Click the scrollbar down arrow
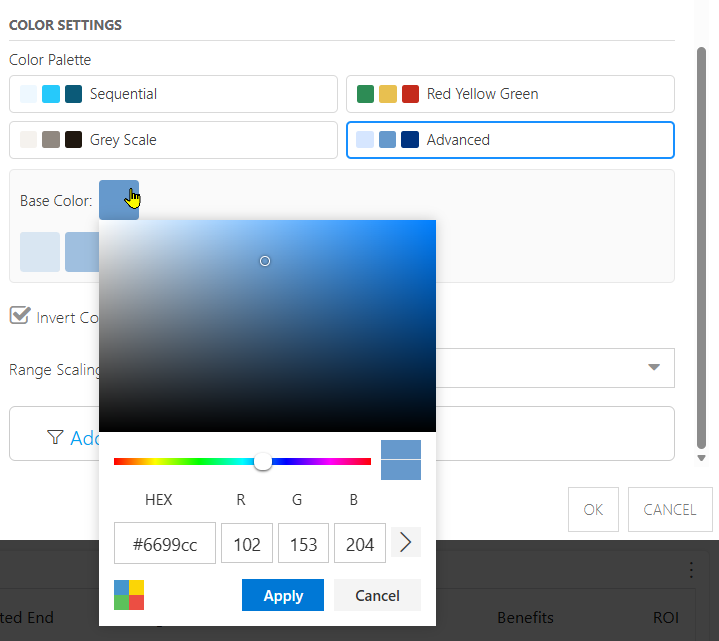 pyautogui.click(x=701, y=458)
